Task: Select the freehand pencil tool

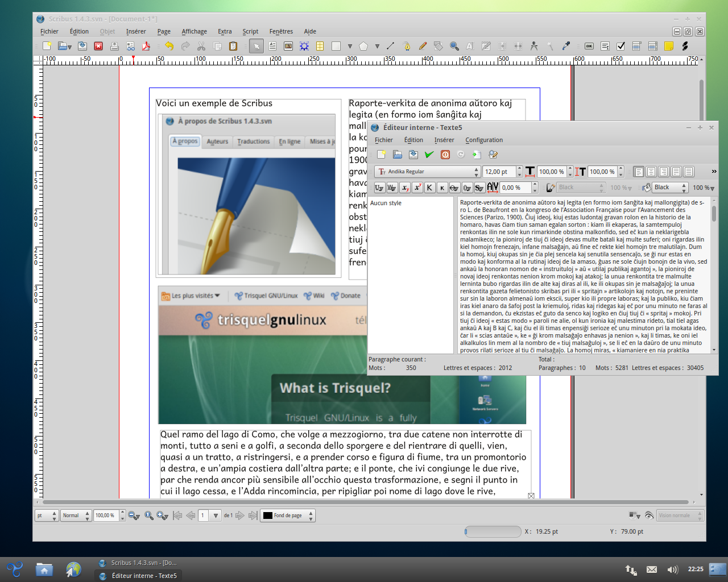Action: tap(423, 46)
